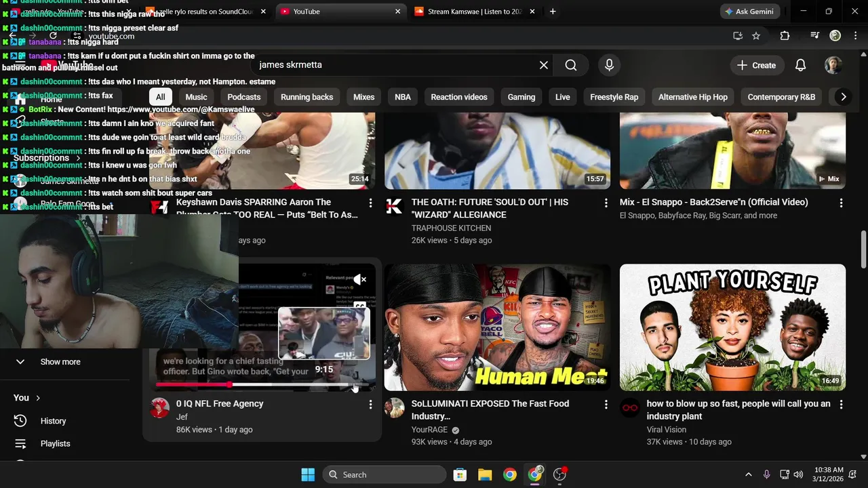Select the Reaction videos filter chip
The image size is (868, 488).
pos(459,97)
